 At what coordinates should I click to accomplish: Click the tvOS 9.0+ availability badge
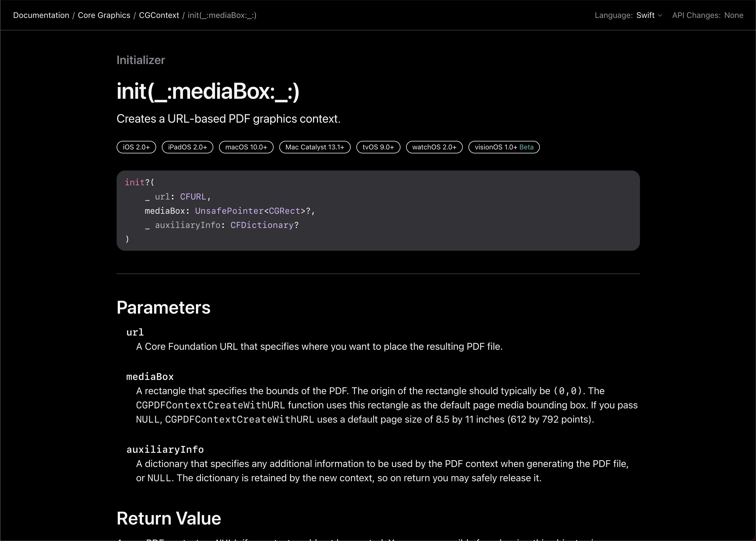[x=378, y=147]
